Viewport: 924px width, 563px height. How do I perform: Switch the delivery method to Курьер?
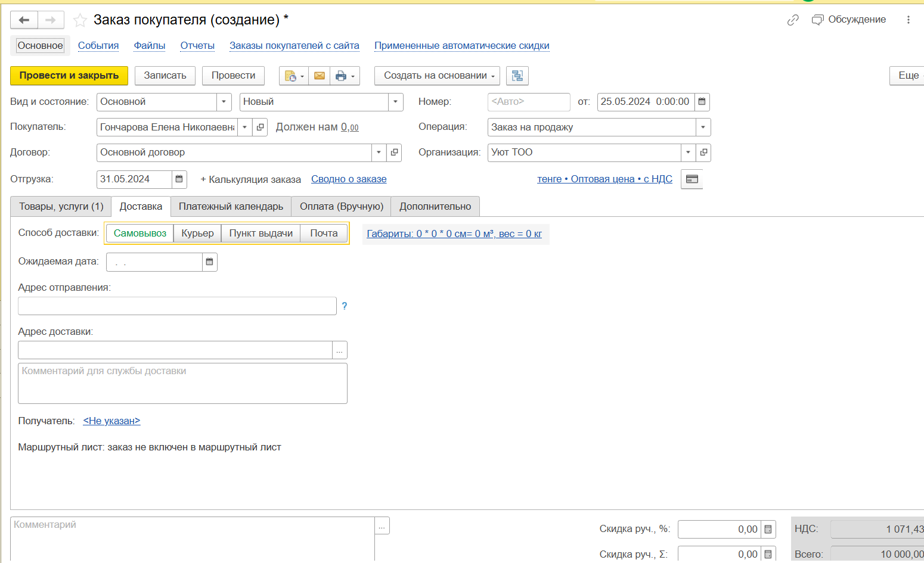click(x=197, y=234)
